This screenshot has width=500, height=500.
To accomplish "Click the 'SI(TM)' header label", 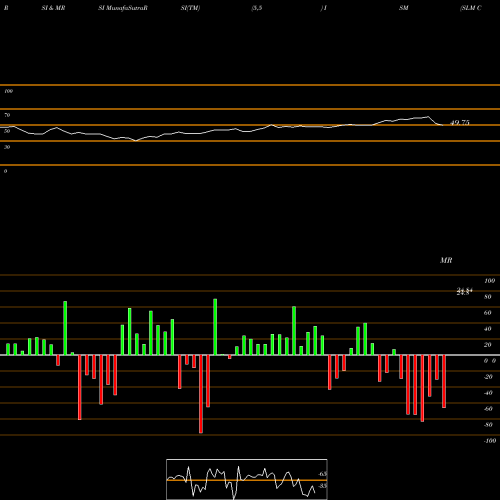I will coord(190,8).
